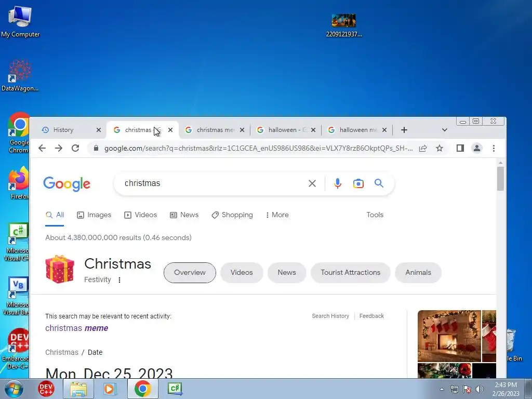The width and height of the screenshot is (532, 399).
Task: Open Visual C# from the taskbar
Action: pyautogui.click(x=175, y=389)
